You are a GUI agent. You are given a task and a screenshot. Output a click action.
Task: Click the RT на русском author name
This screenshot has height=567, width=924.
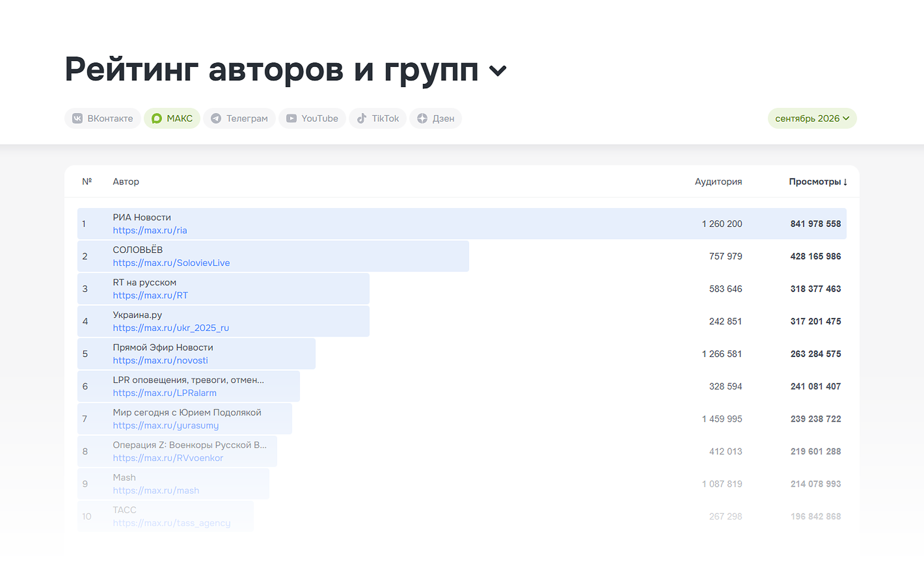coord(144,282)
